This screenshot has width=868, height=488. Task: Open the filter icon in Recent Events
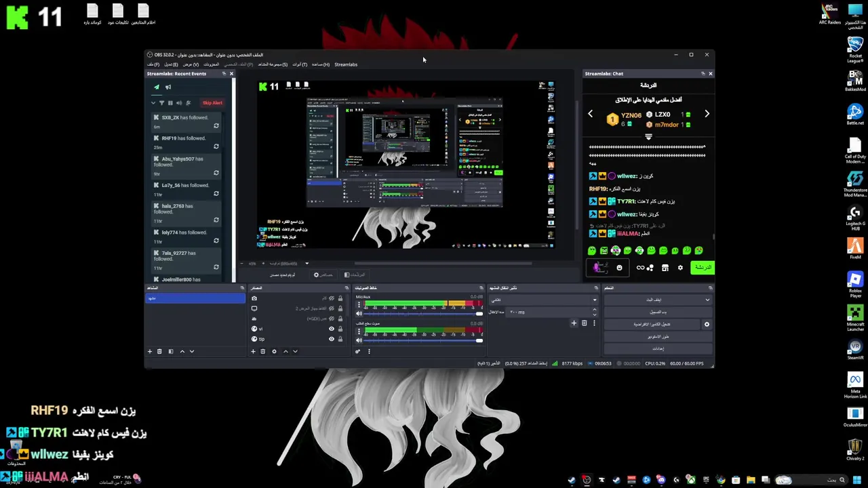click(161, 103)
